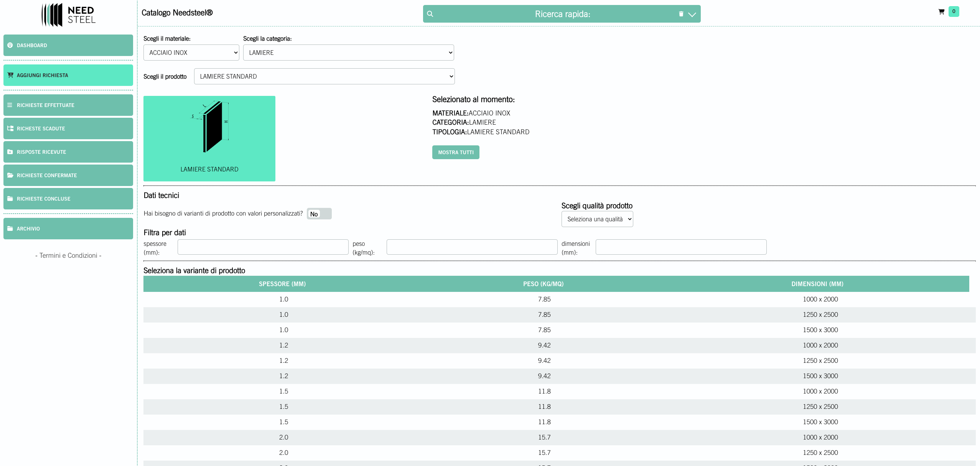Click the Need Steel logo
The width and height of the screenshot is (980, 466).
coord(68,15)
